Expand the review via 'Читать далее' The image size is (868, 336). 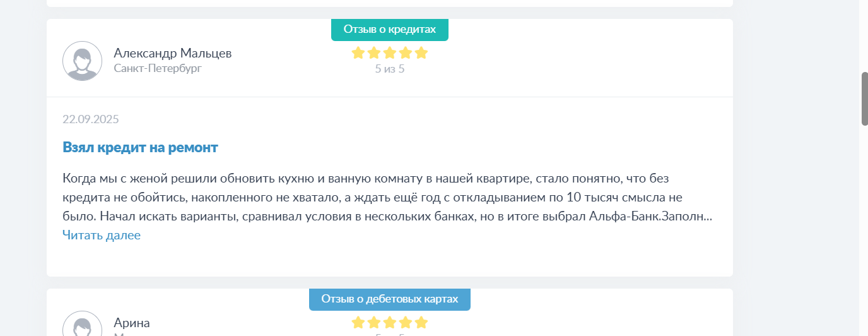pos(102,235)
